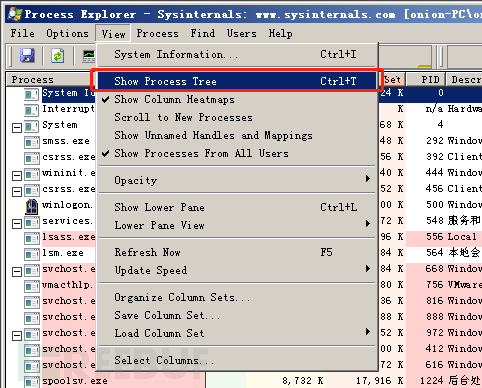482x388 pixels.
Task: Select Refresh Now
Action: click(237, 252)
